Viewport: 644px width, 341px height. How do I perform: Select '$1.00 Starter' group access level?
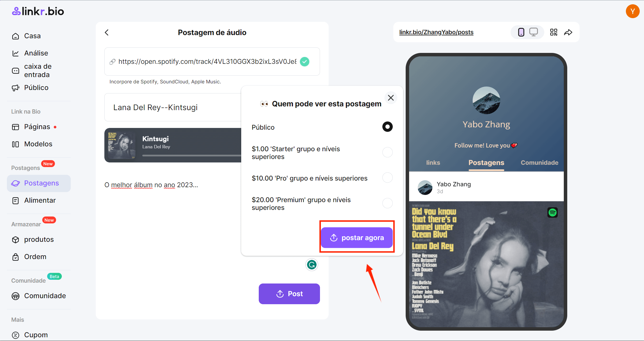point(387,152)
